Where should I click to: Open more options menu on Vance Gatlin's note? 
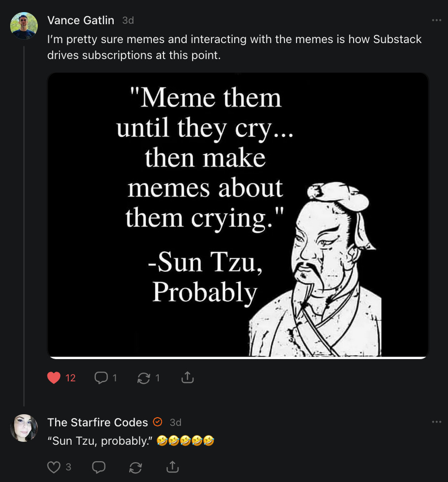[x=436, y=20]
